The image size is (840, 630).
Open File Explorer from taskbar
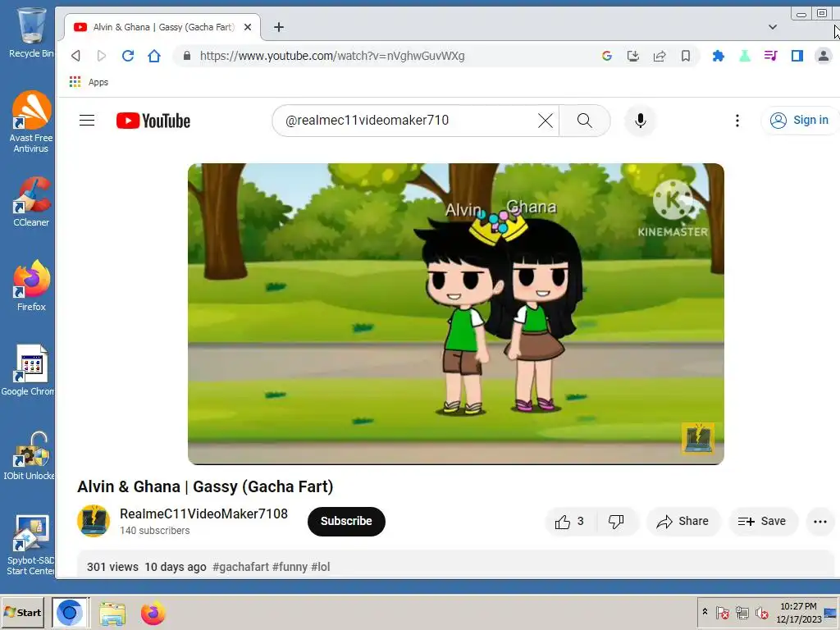coord(112,614)
